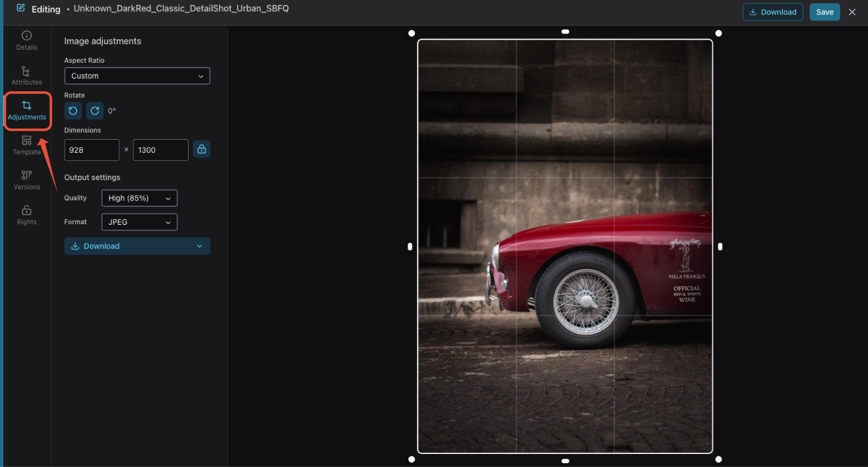868x467 pixels.
Task: Click the "Output settings" heading
Action: [92, 178]
